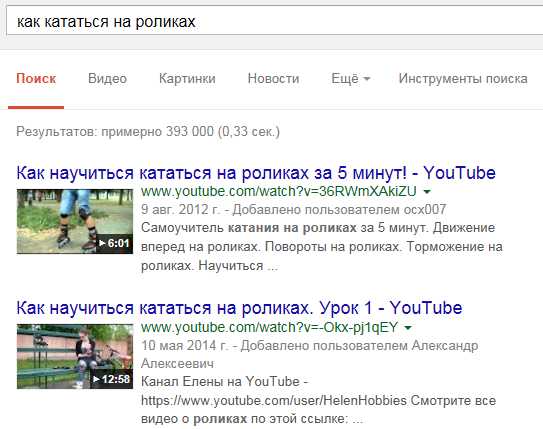
Task: Open the Картинки tab
Action: 187,79
